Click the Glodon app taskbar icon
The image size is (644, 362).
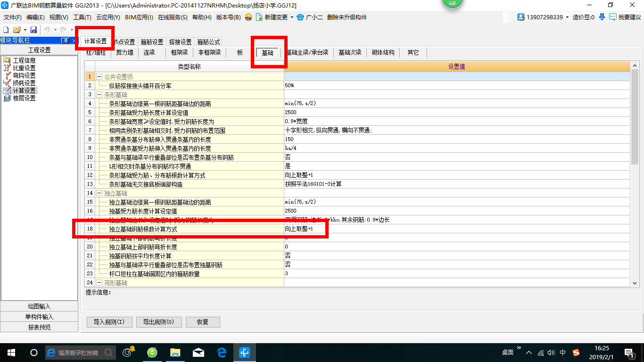(x=245, y=352)
